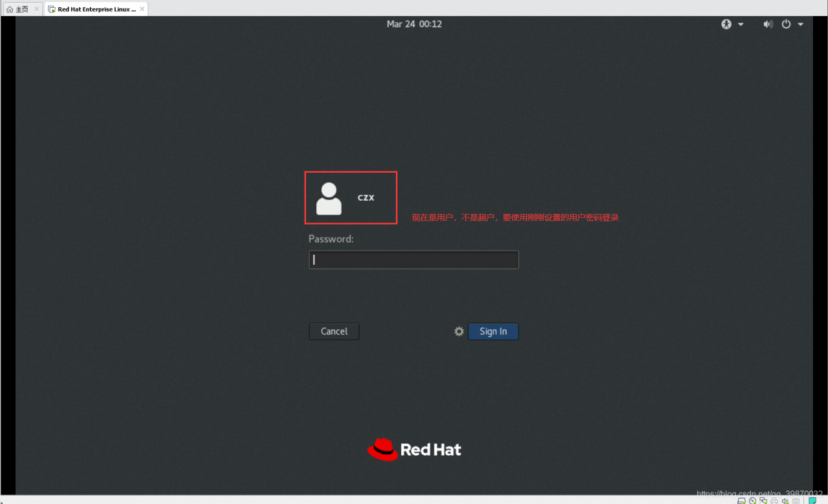
Task: Click the Sign In button
Action: [x=493, y=331]
